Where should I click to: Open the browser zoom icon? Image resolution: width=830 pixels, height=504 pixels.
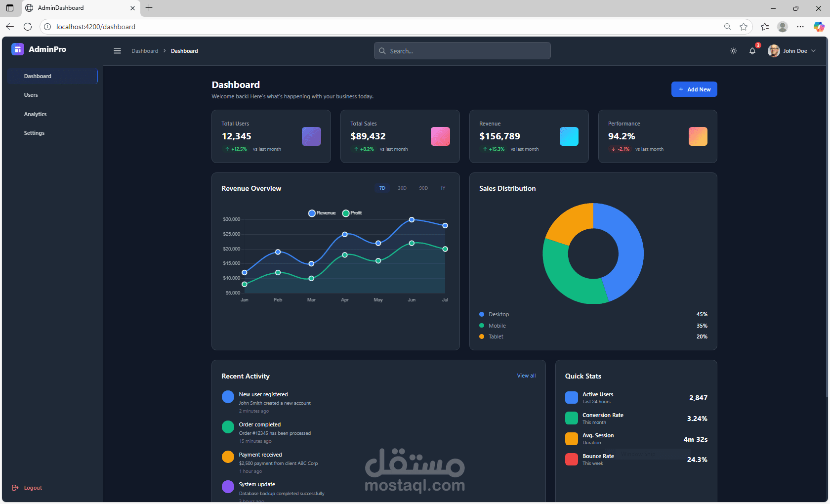coord(727,27)
